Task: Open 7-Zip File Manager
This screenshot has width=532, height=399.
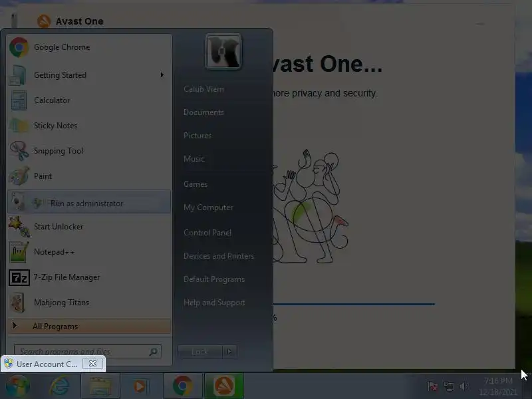Action: pos(89,277)
